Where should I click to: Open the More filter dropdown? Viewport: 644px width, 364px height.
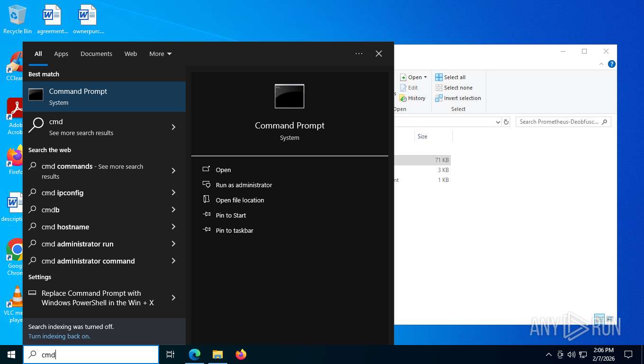[x=160, y=54]
